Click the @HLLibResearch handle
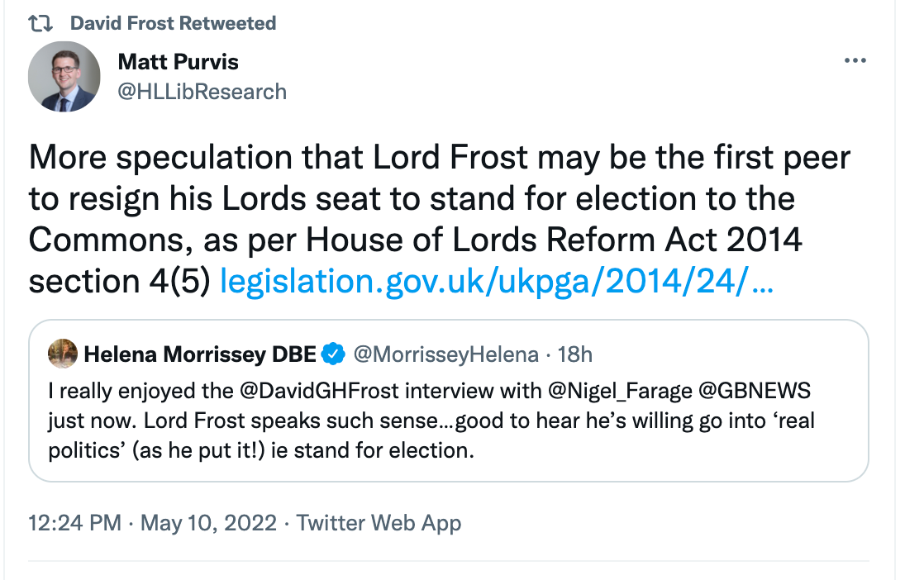Screen dimensions: 924x580 (x=202, y=91)
